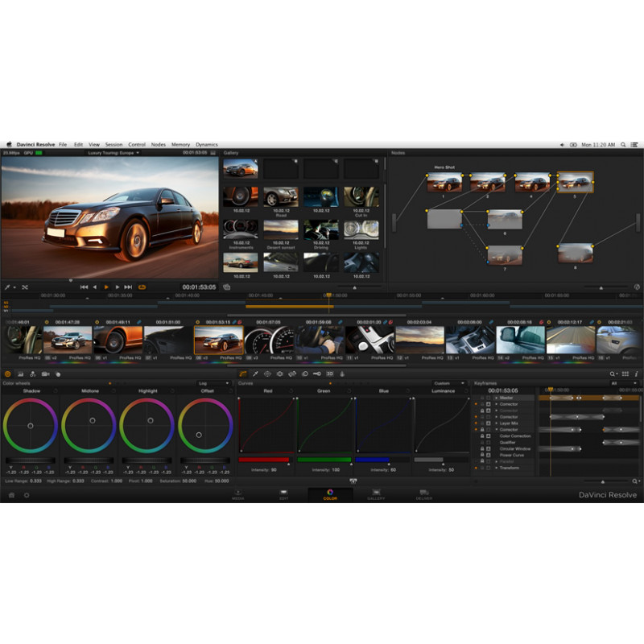This screenshot has width=644, height=644.
Task: Open the Nodes menu in menu bar
Action: [159, 144]
